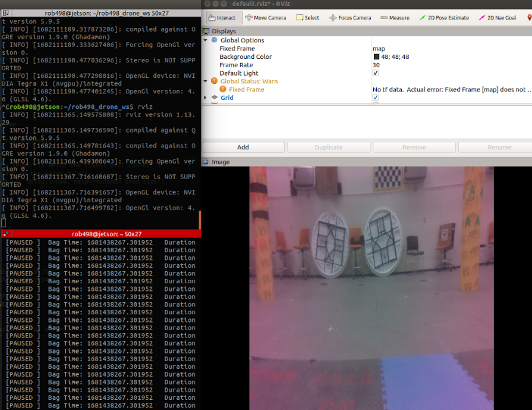Switch to the paused rosbag terminal pane

100,321
